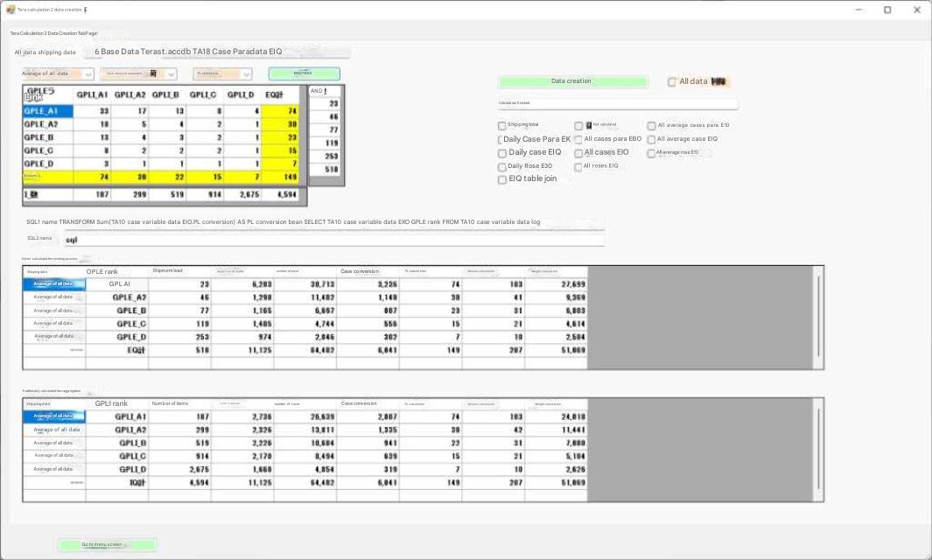Select the GPLE_A1 row header in the cross table

(x=47, y=111)
